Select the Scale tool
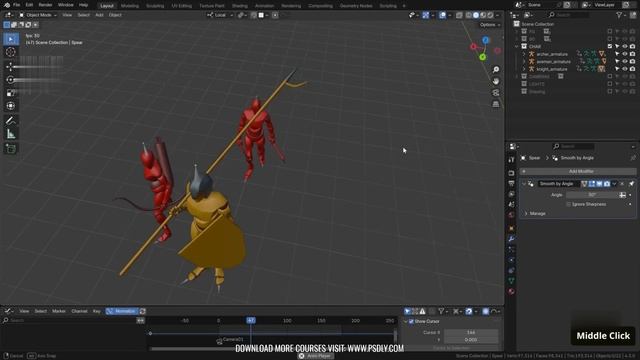Screen dimensions: 640x360 pos(11,93)
